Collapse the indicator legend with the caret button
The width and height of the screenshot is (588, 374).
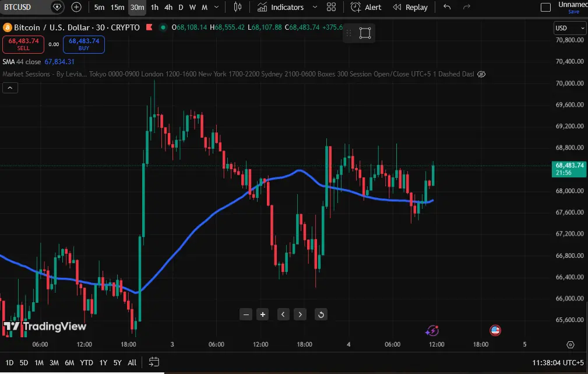10,88
